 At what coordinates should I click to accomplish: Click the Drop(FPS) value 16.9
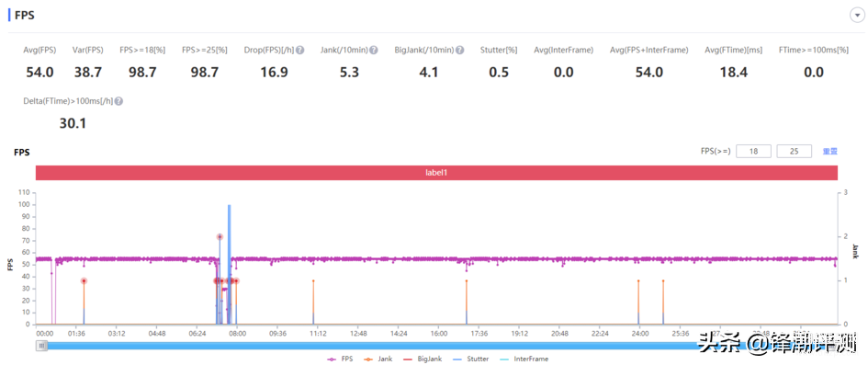coord(274,72)
